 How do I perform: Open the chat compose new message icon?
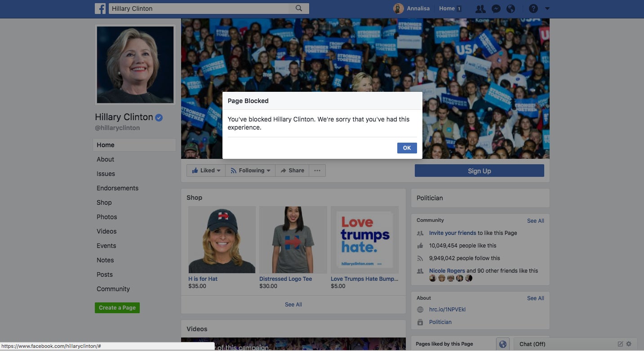tap(620, 344)
